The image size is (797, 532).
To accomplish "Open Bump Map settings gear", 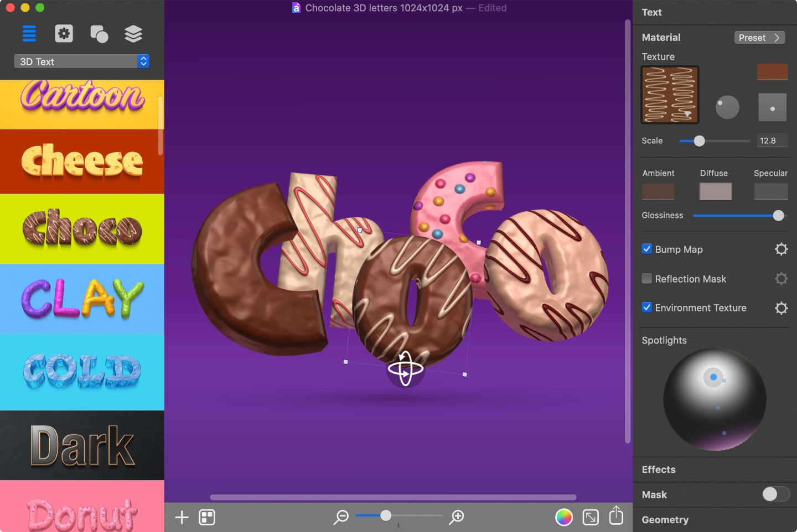I will pos(781,249).
